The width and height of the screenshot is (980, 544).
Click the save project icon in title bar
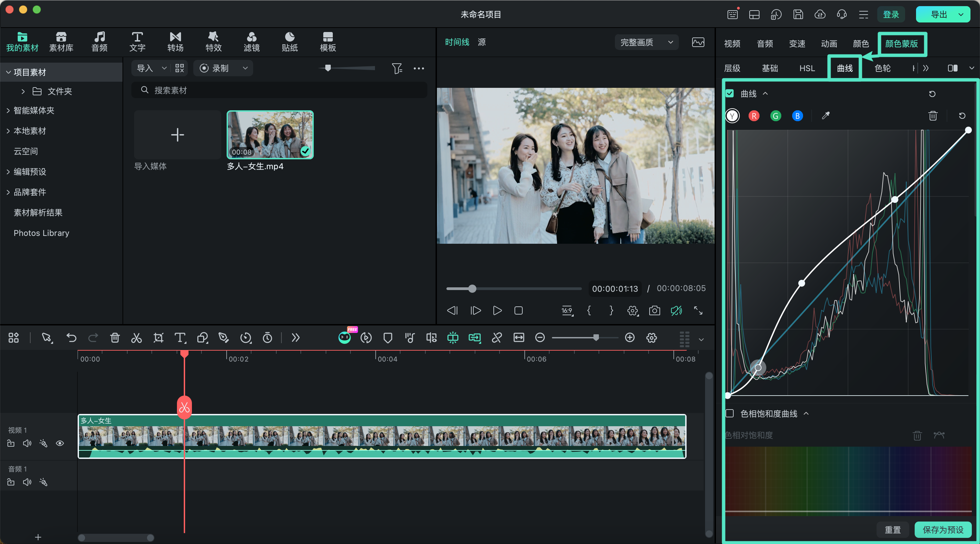798,14
